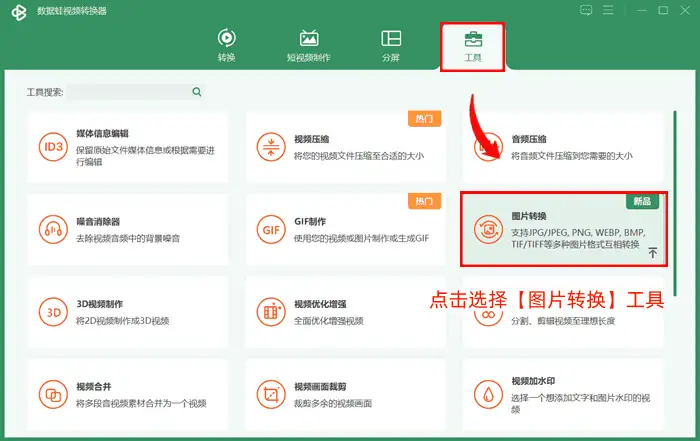Viewport: 700px width, 441px height.
Task: Click description 全面优化增强视频
Action: [x=329, y=321]
